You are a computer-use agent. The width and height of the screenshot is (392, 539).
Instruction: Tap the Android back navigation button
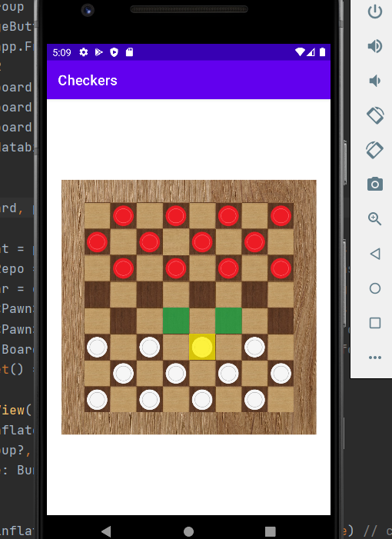point(107,531)
